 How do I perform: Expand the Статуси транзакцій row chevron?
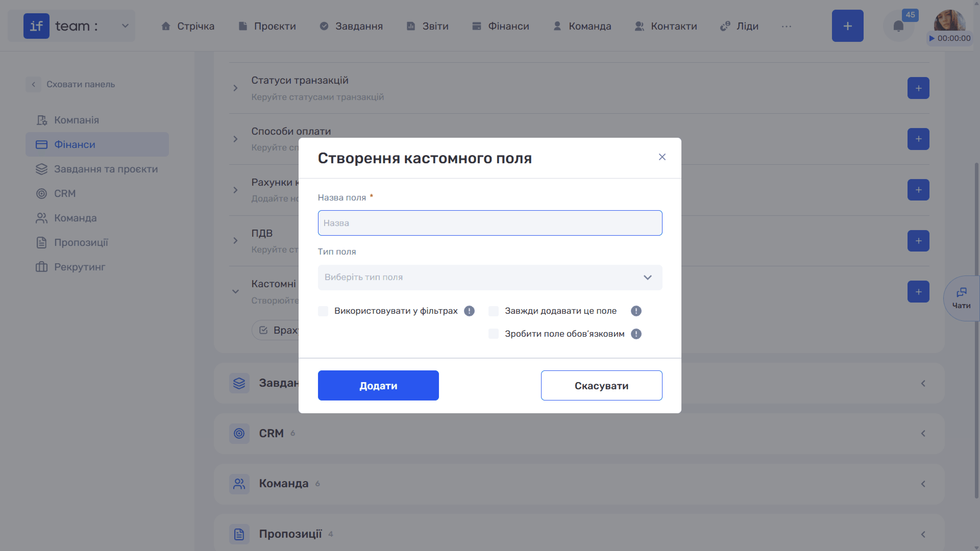(x=236, y=88)
